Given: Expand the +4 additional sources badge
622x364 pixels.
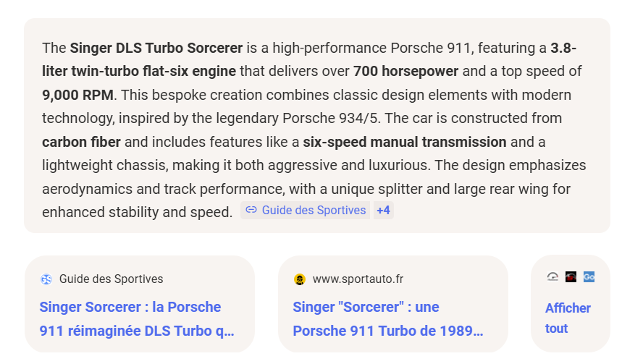Looking at the screenshot, I should point(384,211).
